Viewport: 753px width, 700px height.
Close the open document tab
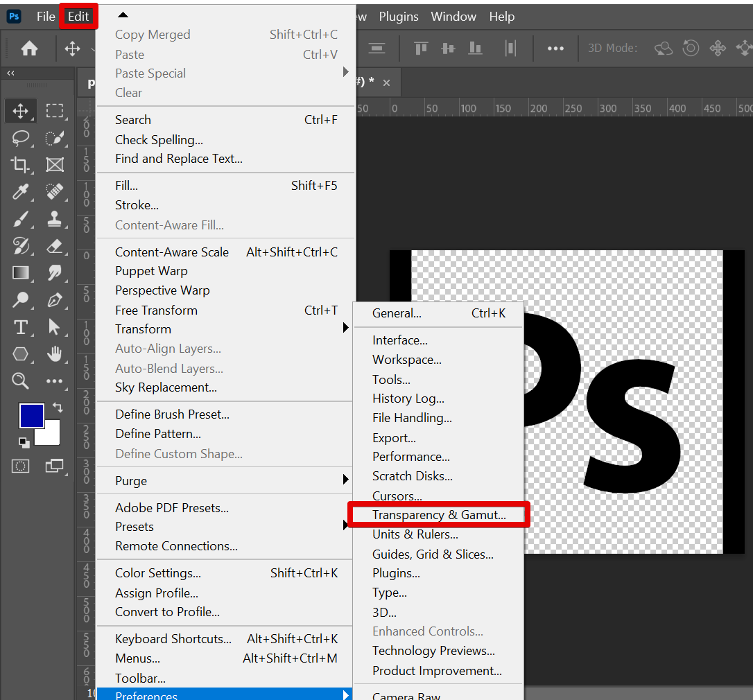coord(387,82)
